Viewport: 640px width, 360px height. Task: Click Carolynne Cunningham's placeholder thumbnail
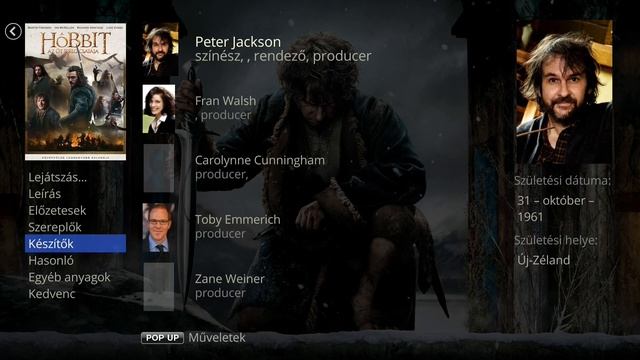point(159,168)
